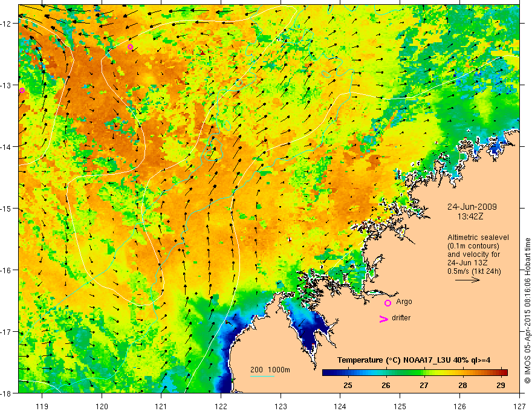This screenshot has height=411, width=532.
Task: Click the "and velocity for" text
Action: pyautogui.click(x=473, y=254)
